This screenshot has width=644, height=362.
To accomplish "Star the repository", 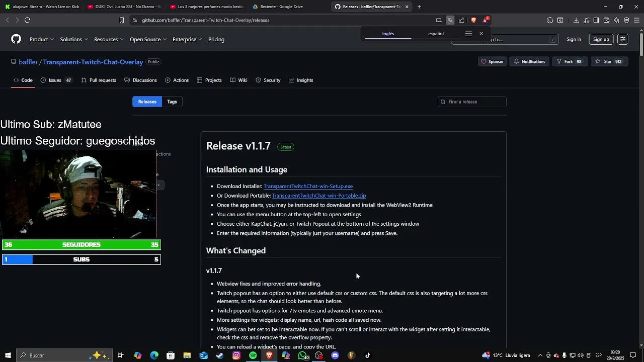I will coord(609,62).
